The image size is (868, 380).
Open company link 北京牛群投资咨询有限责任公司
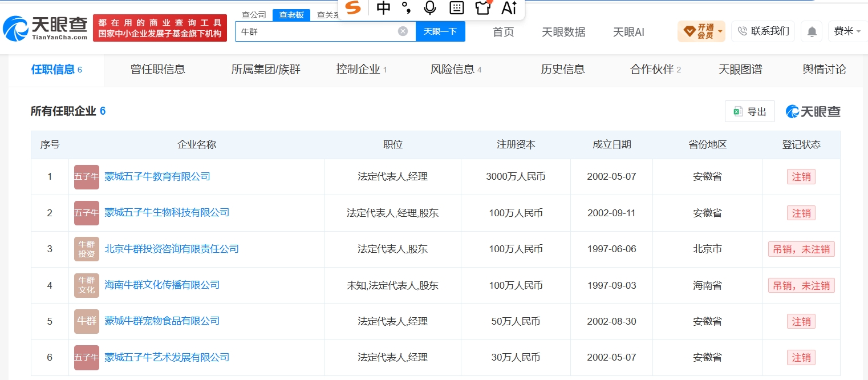172,249
